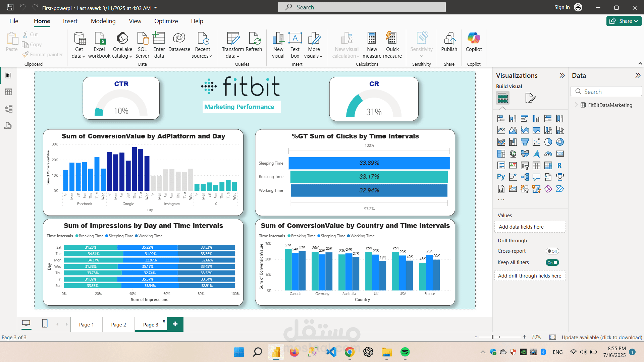644x362 pixels.
Task: Insert a New visual
Action: (278, 45)
